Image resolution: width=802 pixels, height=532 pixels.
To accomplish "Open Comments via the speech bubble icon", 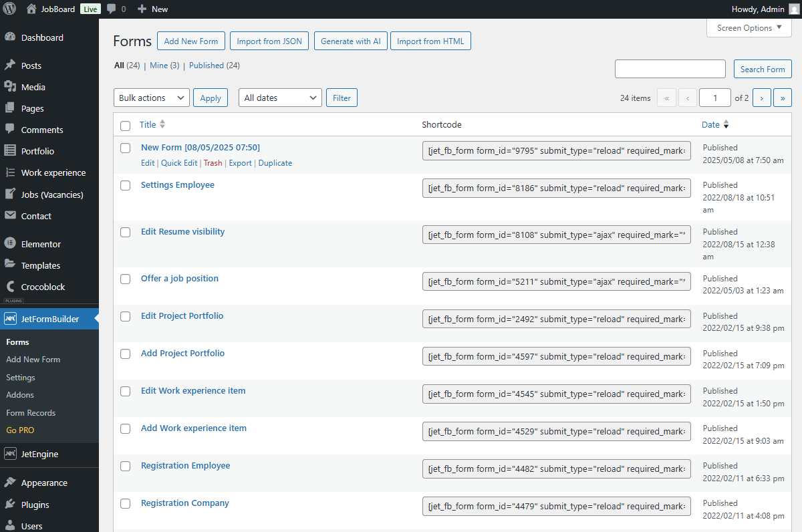I will (x=9, y=130).
